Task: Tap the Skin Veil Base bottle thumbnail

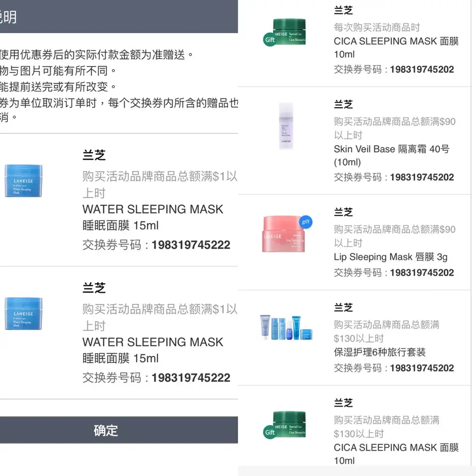Action: (286, 126)
